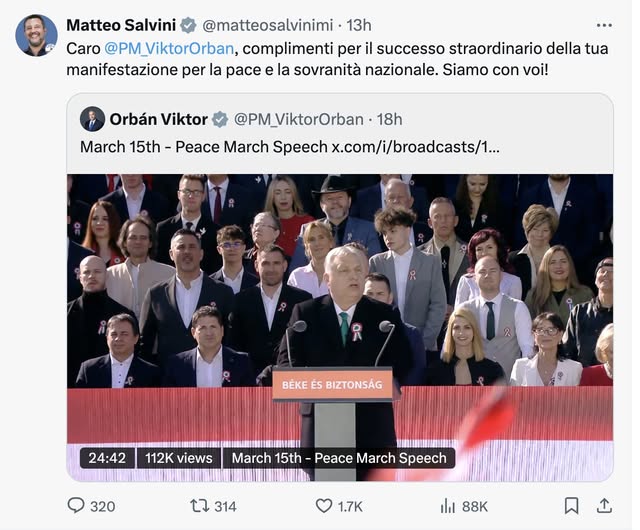Open view analytics bar chart icon
The image size is (640, 530).
[x=448, y=506]
